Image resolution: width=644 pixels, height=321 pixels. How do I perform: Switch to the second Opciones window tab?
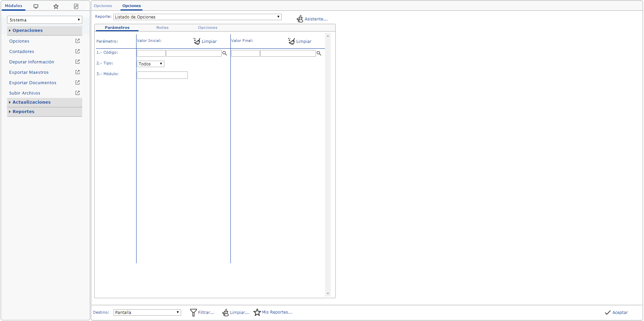[131, 6]
